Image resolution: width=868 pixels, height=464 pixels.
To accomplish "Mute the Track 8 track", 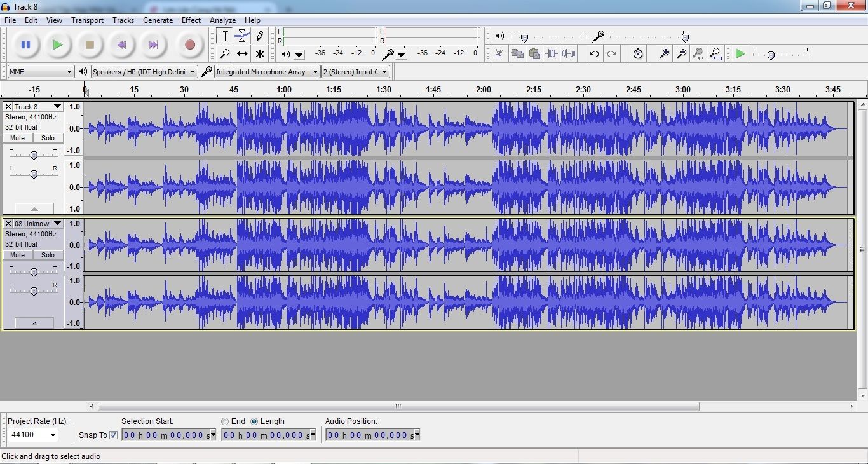I will 18,138.
